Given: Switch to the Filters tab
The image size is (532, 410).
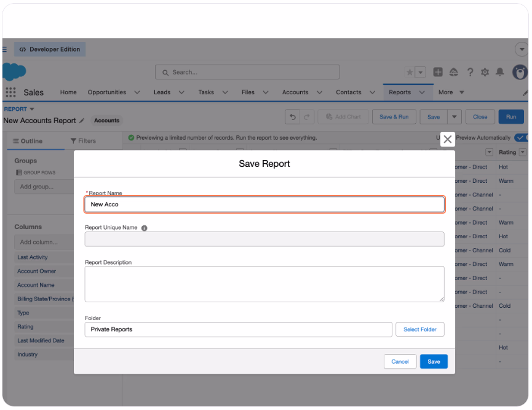Looking at the screenshot, I should coord(83,141).
